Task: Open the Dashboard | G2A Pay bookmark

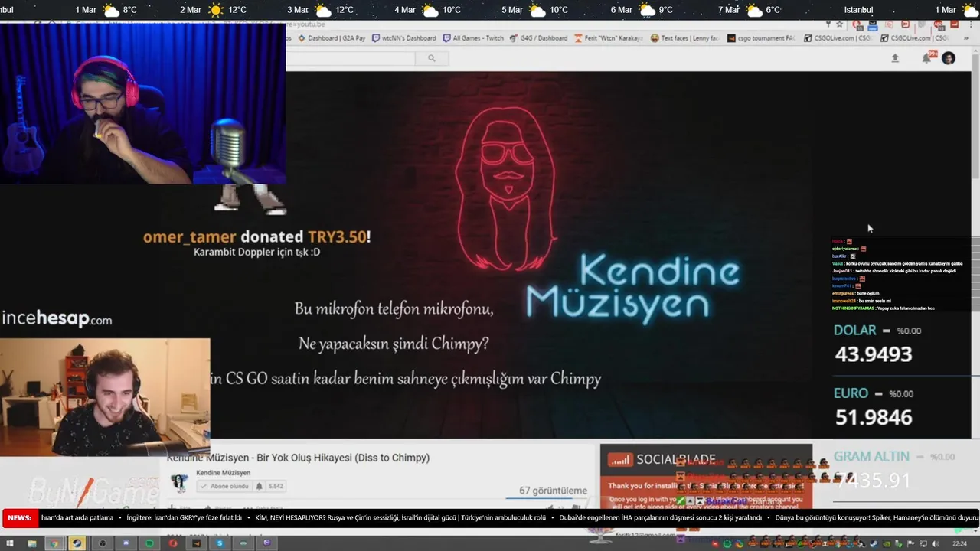Action: [332, 38]
